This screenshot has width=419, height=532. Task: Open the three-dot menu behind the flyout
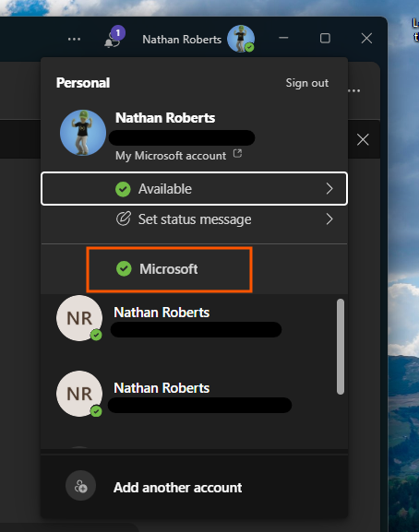coord(353,91)
